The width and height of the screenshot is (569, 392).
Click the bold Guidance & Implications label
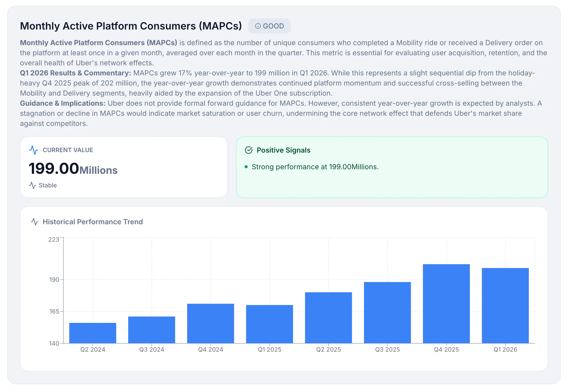pos(63,103)
